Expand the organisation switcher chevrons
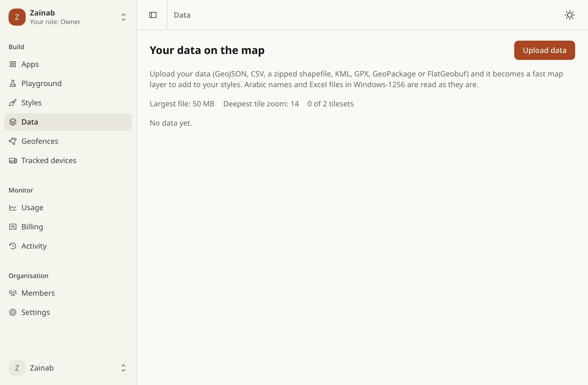 coord(123,17)
